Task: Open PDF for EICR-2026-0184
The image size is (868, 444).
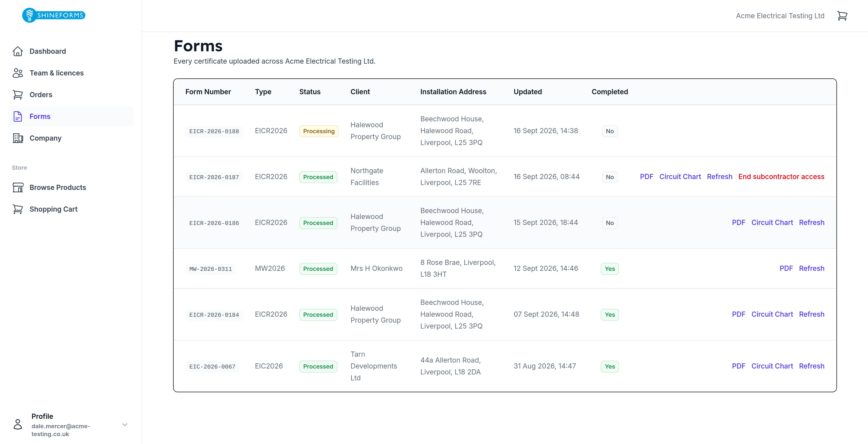Action: (738, 314)
